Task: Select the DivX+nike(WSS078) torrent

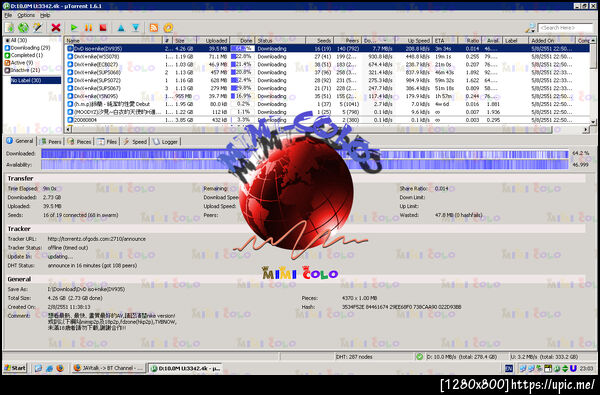Action: [327, 57]
